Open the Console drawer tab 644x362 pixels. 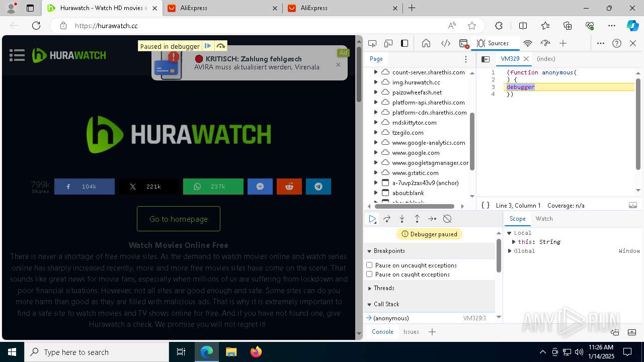pyautogui.click(x=382, y=332)
